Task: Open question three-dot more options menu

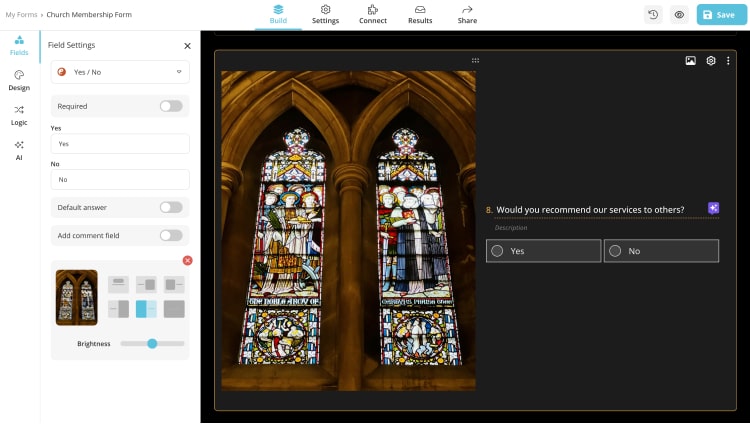Action: (x=728, y=61)
